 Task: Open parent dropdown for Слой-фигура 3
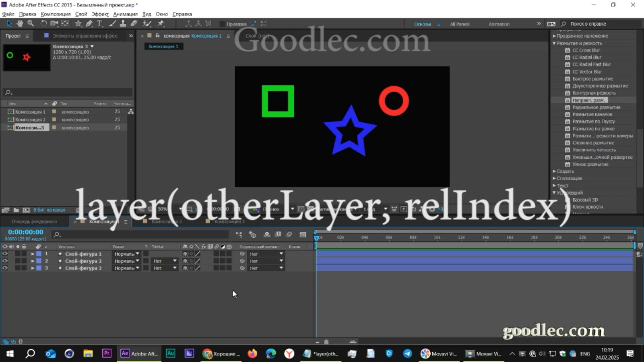coord(266,268)
